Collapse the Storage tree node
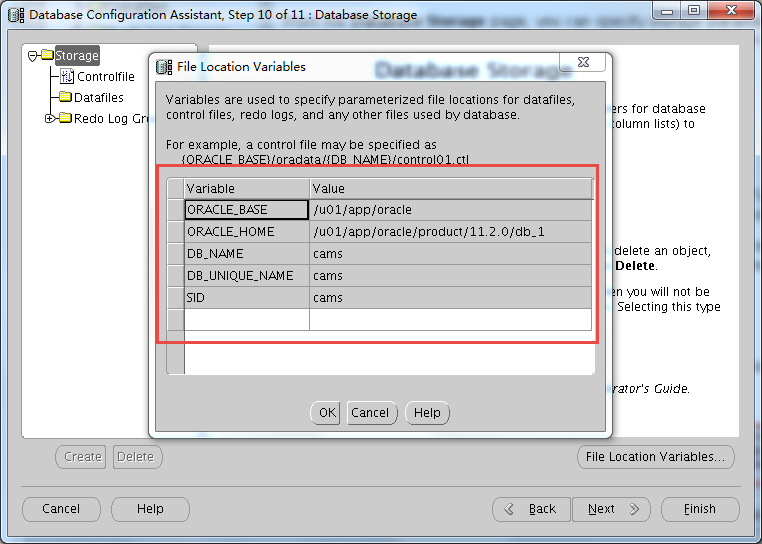 pos(33,56)
